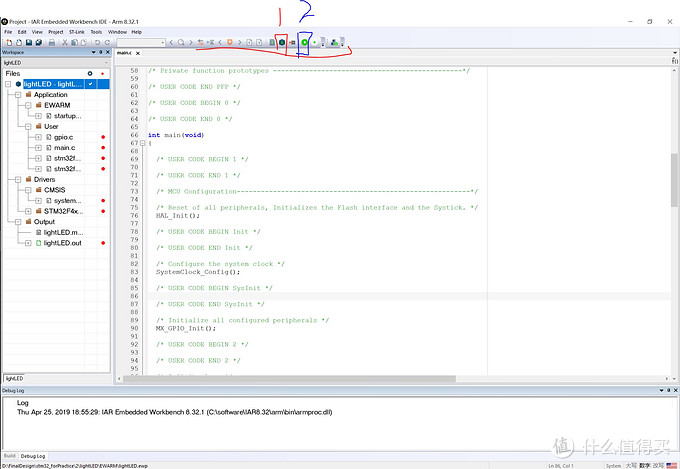Screen dimensions: 680x469
Task: Collapse the lightLED project root node
Action: (8, 84)
